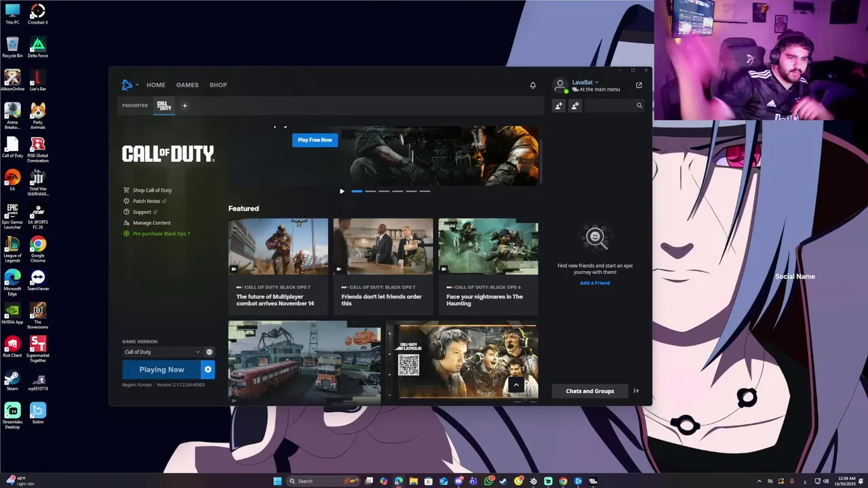Select the second carousel indicator dash
This screenshot has width=868, height=488.
tap(370, 191)
